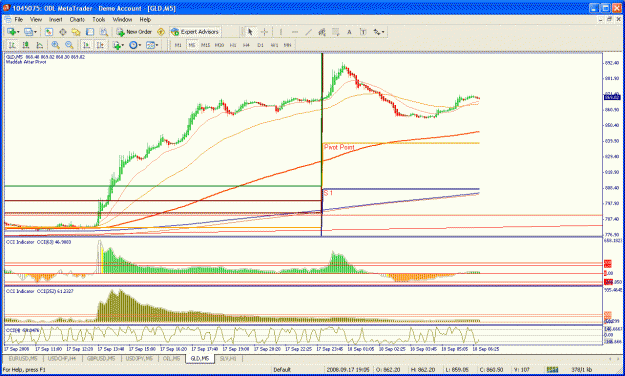The width and height of the screenshot is (625, 376).
Task: Toggle Expert Advisors on or off
Action: pos(195,32)
